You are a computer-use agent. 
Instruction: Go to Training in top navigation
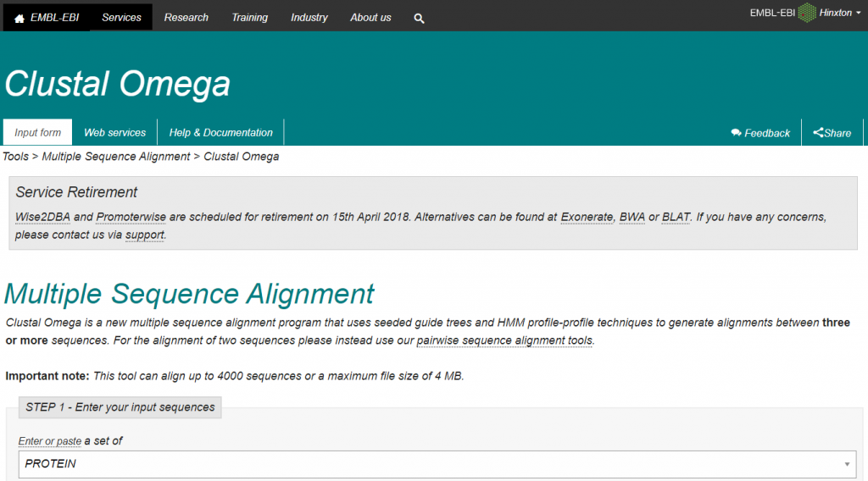[250, 18]
